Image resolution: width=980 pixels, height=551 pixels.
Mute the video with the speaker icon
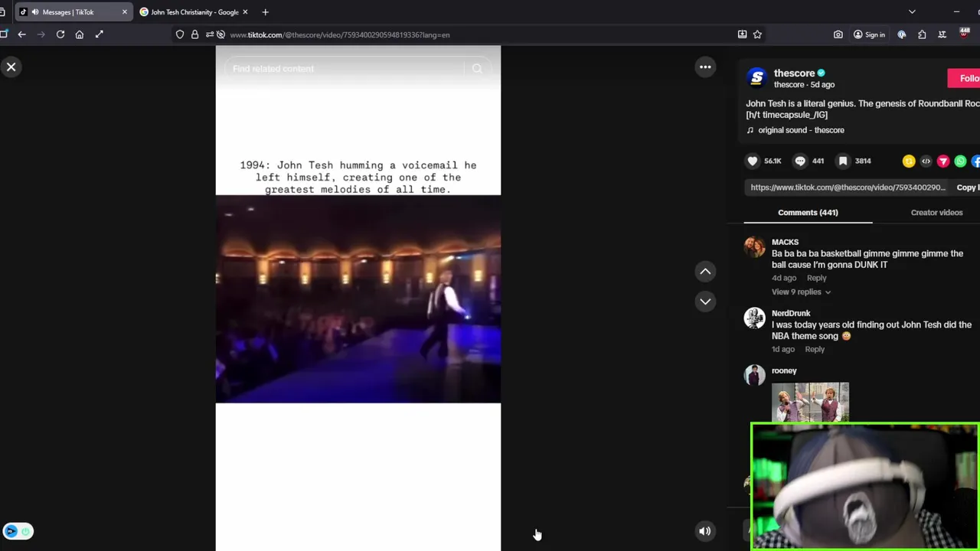tap(705, 531)
